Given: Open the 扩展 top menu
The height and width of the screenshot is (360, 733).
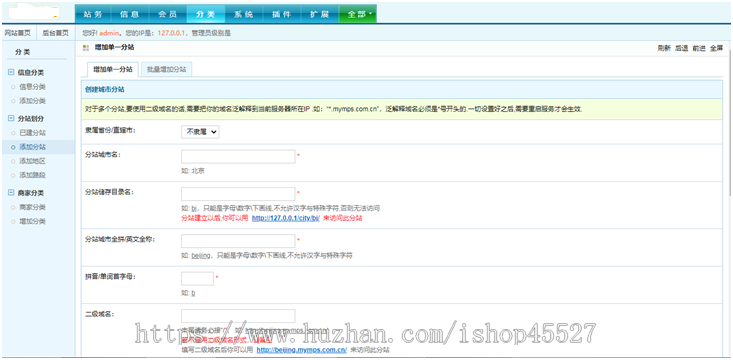Looking at the screenshot, I should pos(319,14).
